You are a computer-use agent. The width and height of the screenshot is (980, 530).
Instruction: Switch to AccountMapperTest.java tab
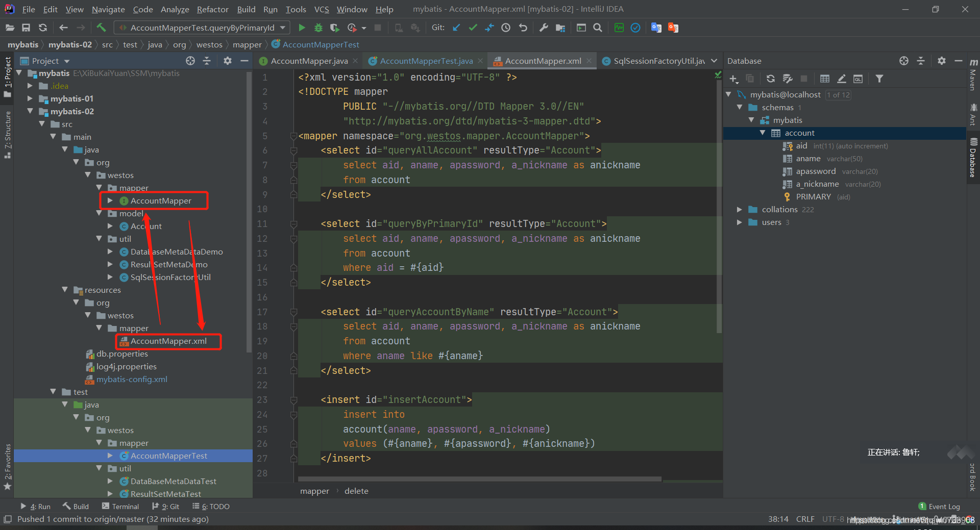[426, 61]
